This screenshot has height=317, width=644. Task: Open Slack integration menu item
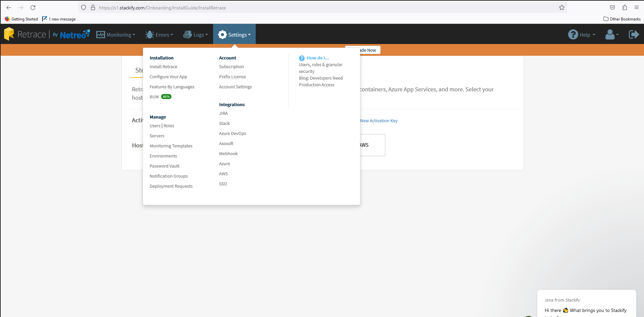tap(225, 124)
